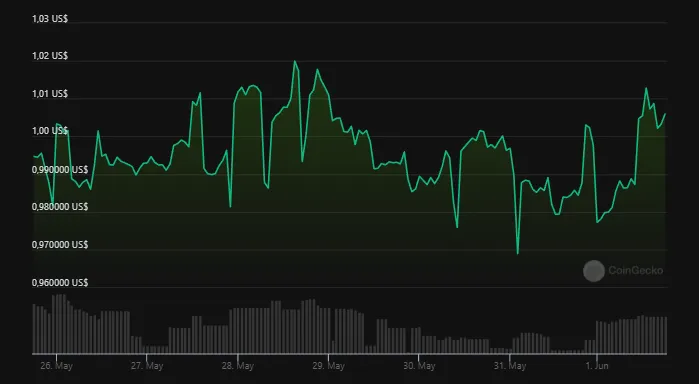The height and width of the screenshot is (384, 699).
Task: Click the 27. May date label
Action: click(147, 366)
